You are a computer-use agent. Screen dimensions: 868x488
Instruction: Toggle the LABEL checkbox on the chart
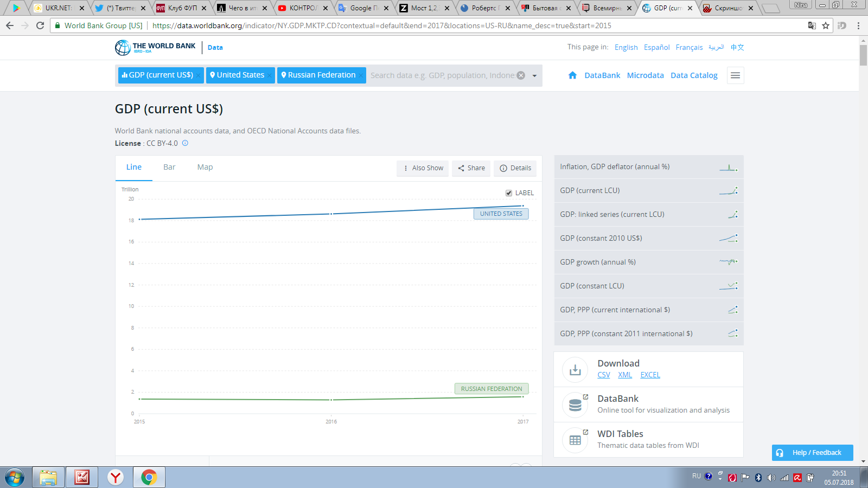click(509, 193)
